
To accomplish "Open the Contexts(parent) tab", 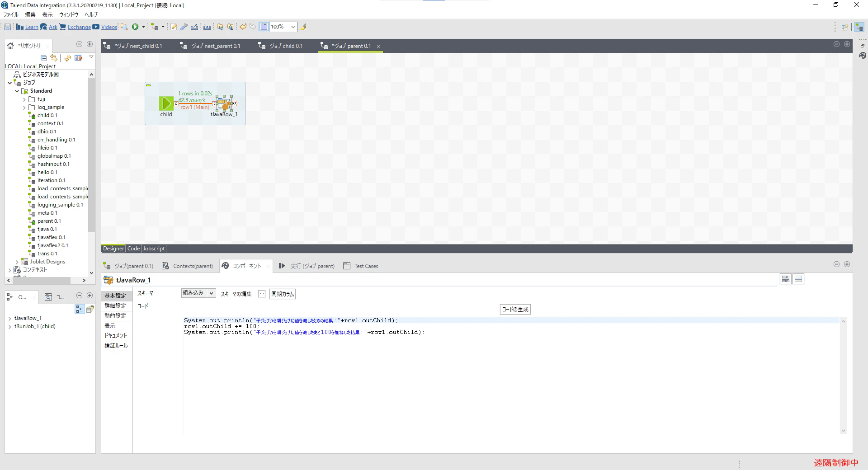I will tap(188, 266).
